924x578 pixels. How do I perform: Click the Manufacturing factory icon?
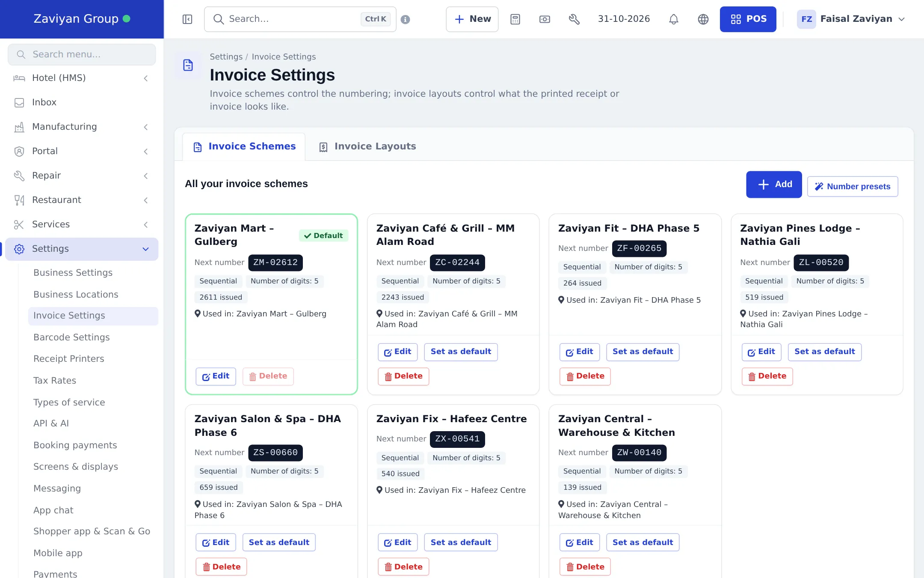[19, 127]
